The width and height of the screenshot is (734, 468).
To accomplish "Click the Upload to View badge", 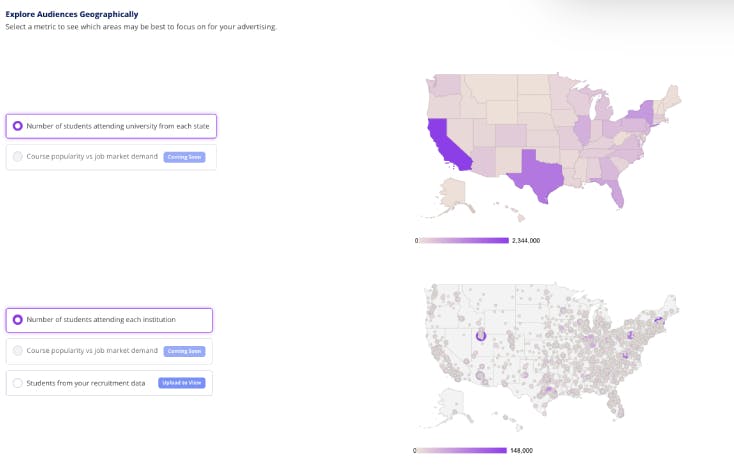I will point(182,383).
